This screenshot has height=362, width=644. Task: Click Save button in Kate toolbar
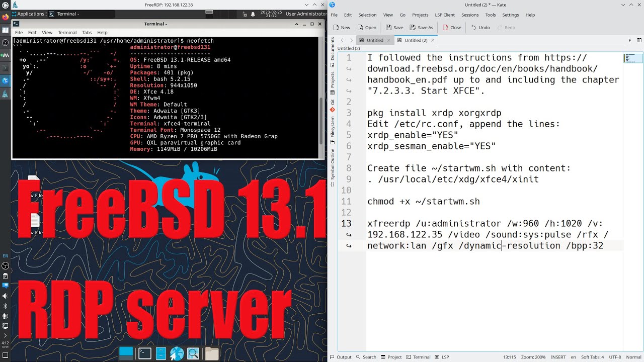394,28
